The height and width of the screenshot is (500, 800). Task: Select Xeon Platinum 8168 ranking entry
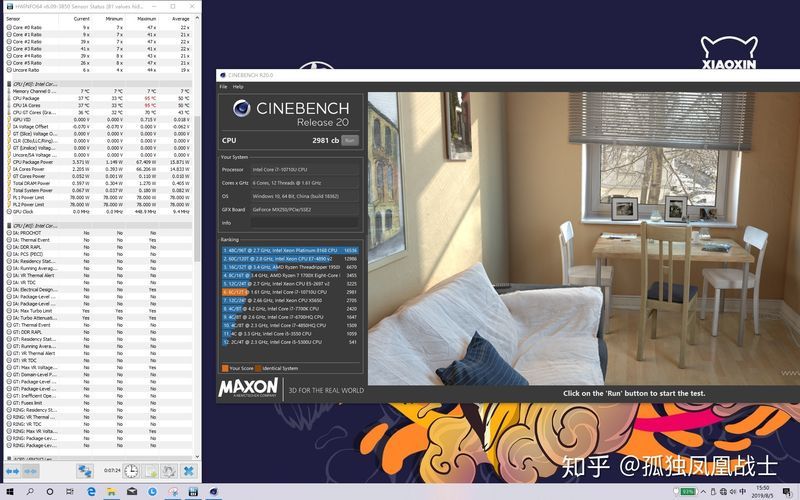(290, 251)
